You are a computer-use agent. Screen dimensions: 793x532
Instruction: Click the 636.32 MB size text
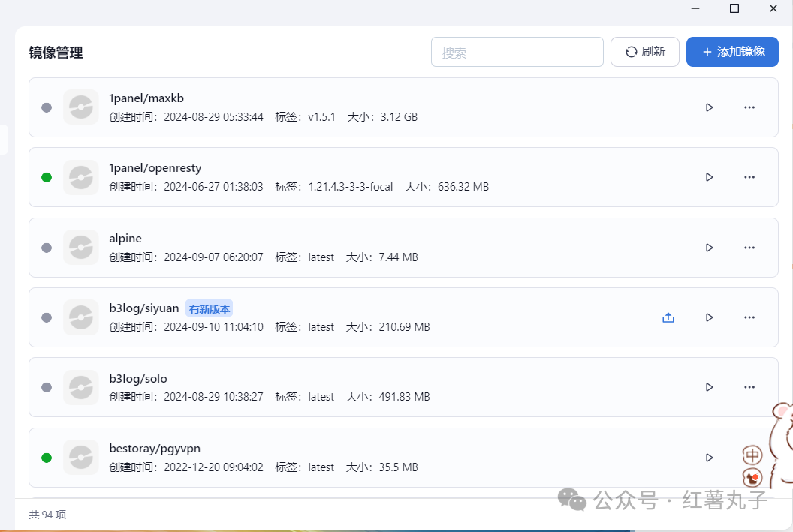click(x=463, y=186)
